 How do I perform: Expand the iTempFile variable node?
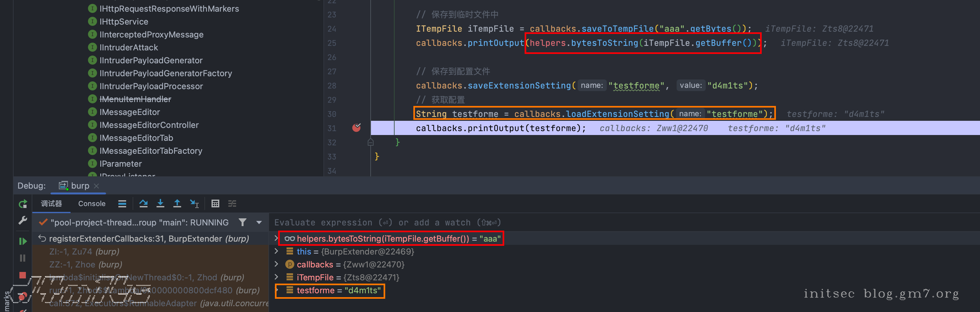pos(277,277)
